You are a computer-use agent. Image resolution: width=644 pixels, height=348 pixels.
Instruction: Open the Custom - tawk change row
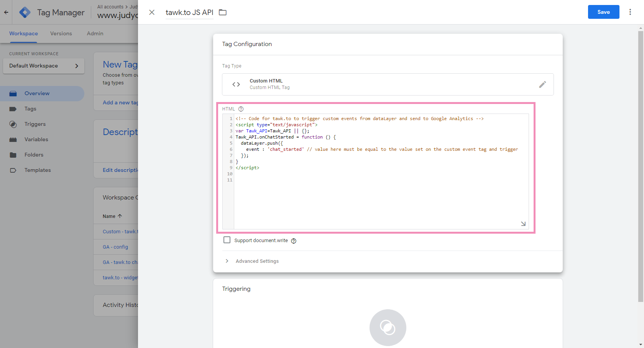tap(120, 231)
